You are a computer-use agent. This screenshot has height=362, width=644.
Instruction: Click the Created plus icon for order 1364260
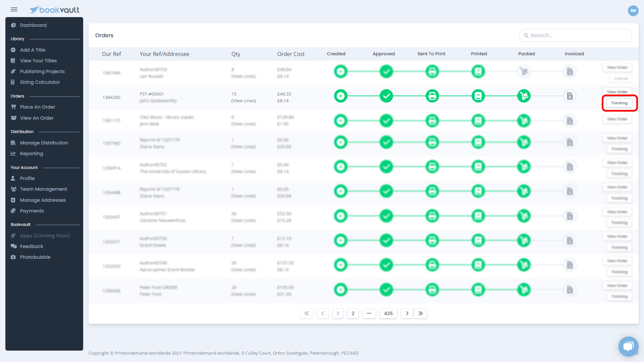click(340, 96)
